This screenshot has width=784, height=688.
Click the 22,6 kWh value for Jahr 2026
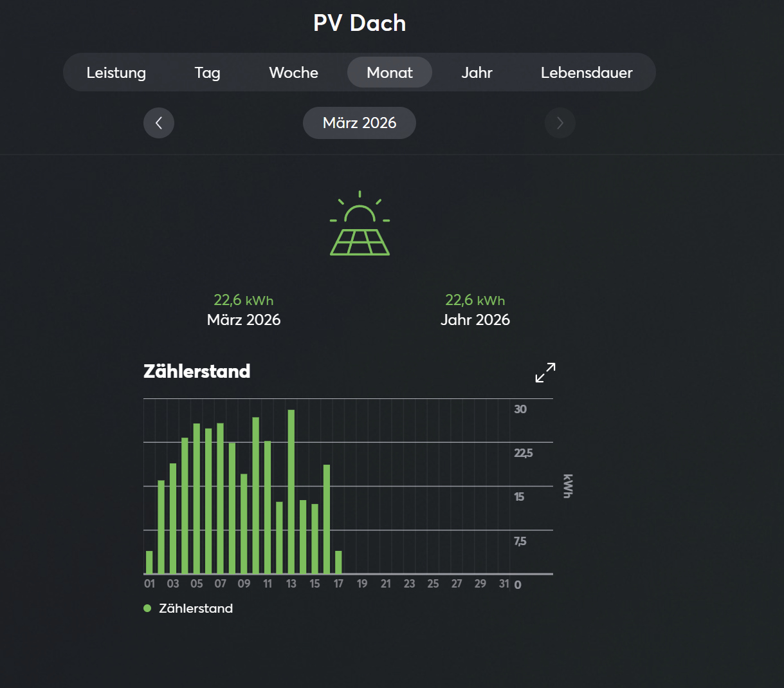click(x=475, y=300)
